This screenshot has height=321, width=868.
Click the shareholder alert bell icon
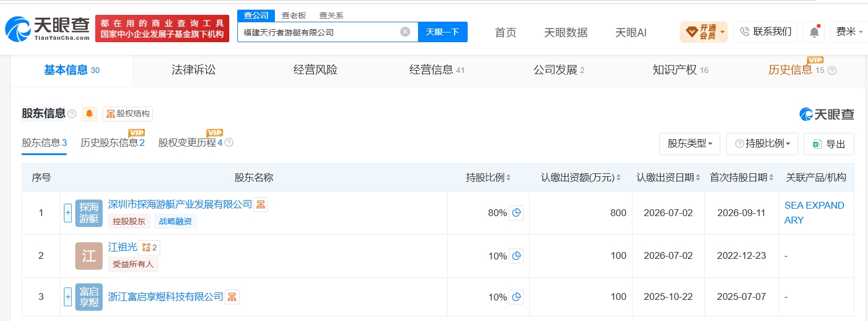click(90, 114)
